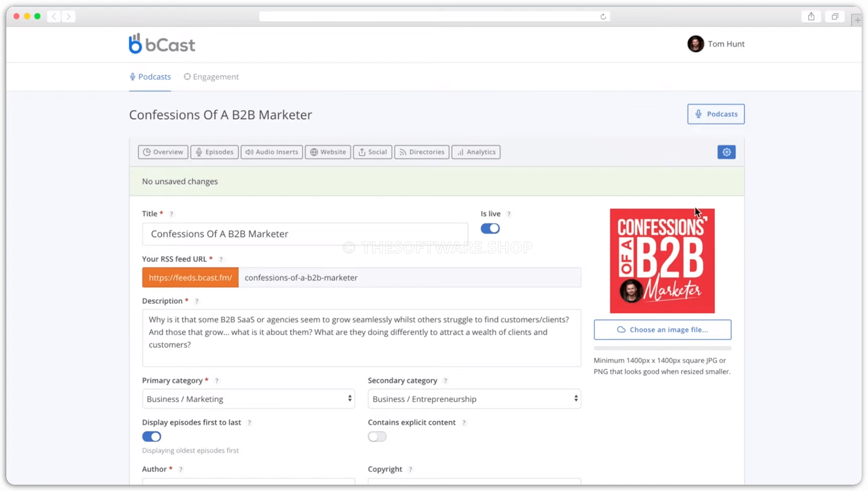
Task: Add new browser tab with plus icon
Action: 857,20
